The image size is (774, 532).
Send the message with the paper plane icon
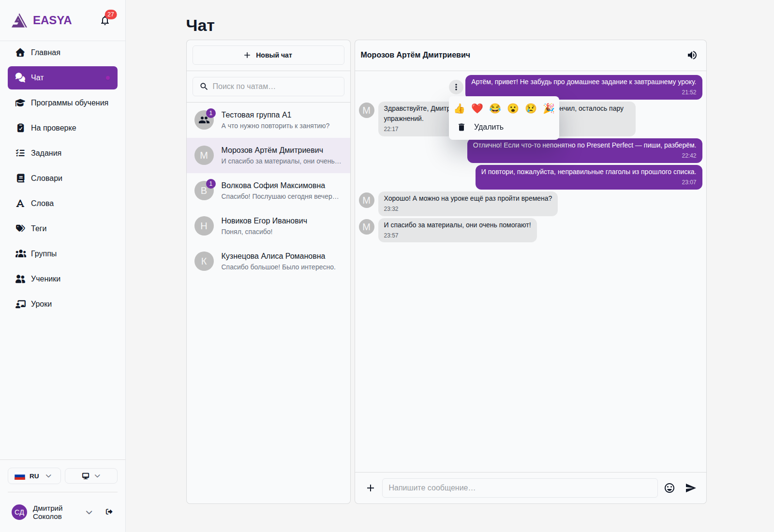691,488
